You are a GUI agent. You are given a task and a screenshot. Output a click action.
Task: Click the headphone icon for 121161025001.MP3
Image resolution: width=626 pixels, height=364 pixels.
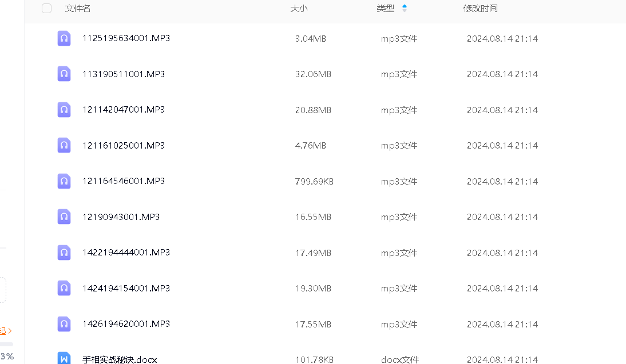click(x=64, y=145)
